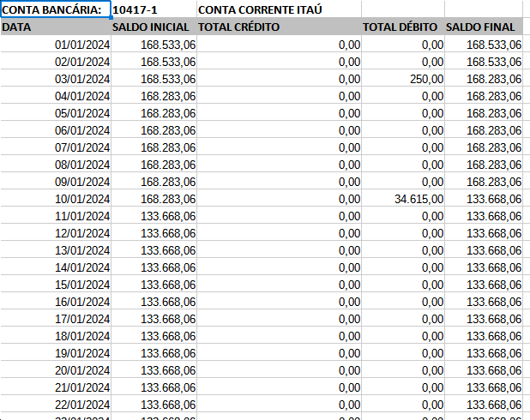Select date cell 02/01/2024
This screenshot has width=530, height=420.
click(56, 62)
